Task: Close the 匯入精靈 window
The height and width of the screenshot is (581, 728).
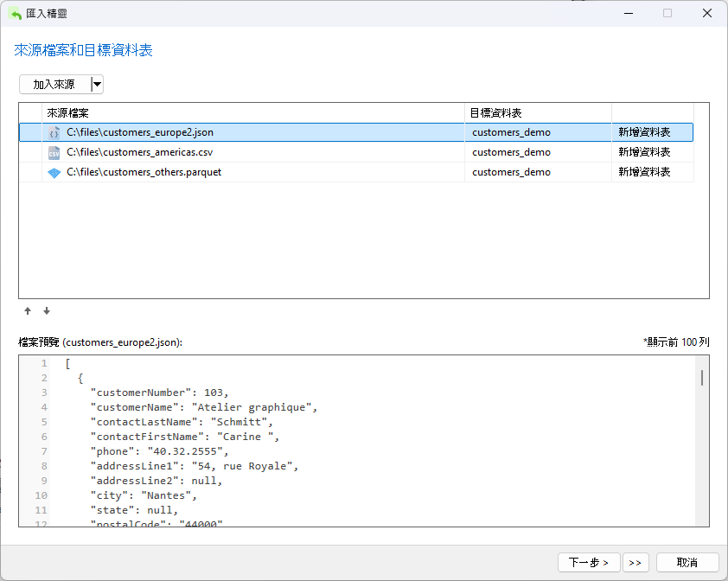Action: (x=706, y=14)
